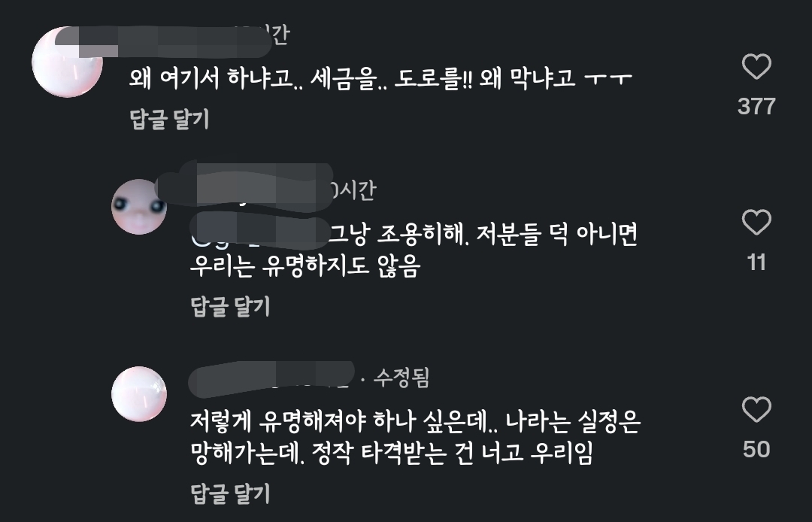Select the reply text 정작 타격받는 건 너고 우리임
Viewport: 812px width, 522px height.
(452, 453)
